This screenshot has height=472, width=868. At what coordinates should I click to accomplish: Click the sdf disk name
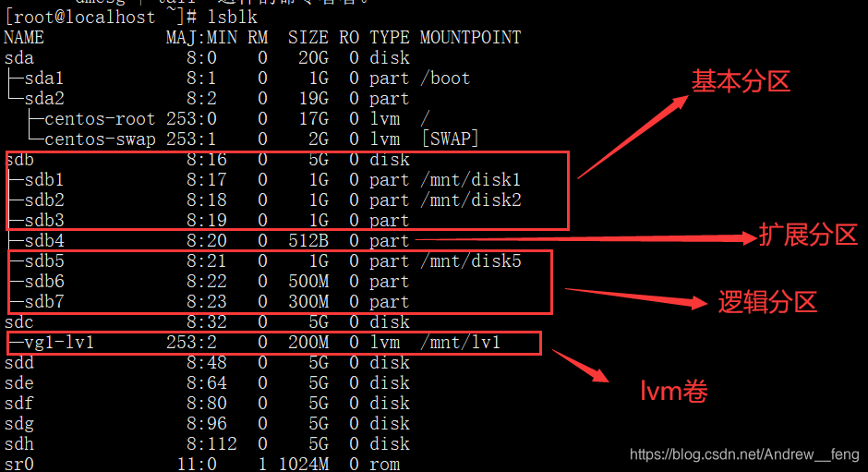point(18,404)
